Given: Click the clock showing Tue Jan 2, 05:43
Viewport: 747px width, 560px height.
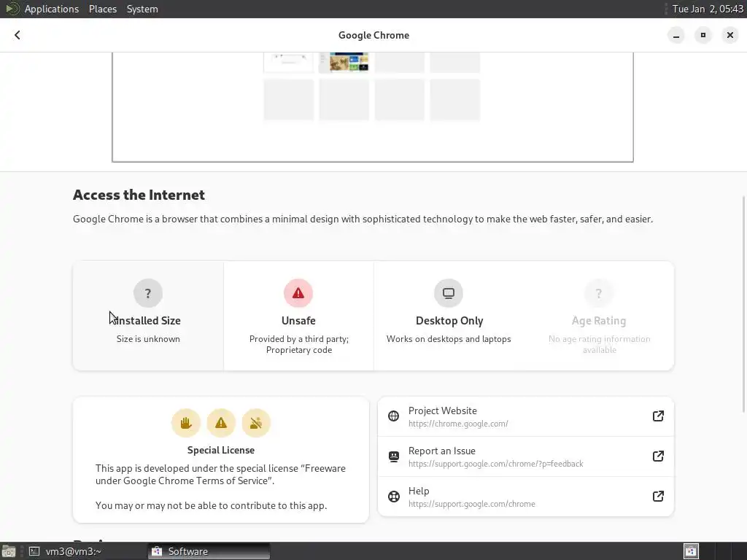Looking at the screenshot, I should coord(708,9).
